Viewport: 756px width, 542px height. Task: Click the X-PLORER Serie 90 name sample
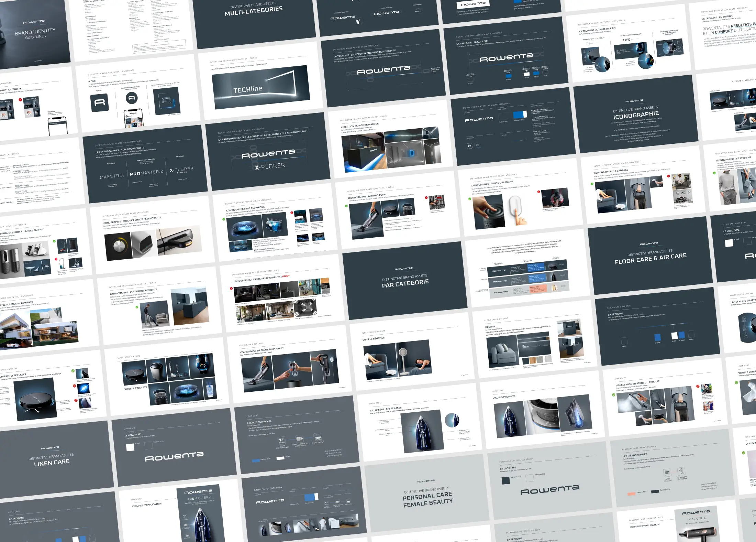tap(182, 170)
